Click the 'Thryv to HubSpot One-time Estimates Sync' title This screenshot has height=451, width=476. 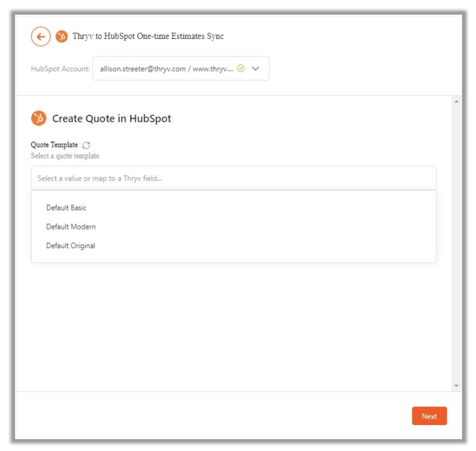[x=148, y=36]
